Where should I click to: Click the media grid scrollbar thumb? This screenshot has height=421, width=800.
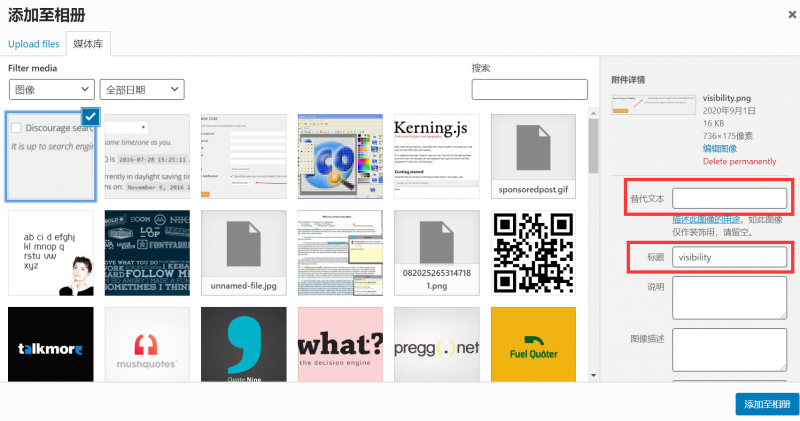coord(593,146)
